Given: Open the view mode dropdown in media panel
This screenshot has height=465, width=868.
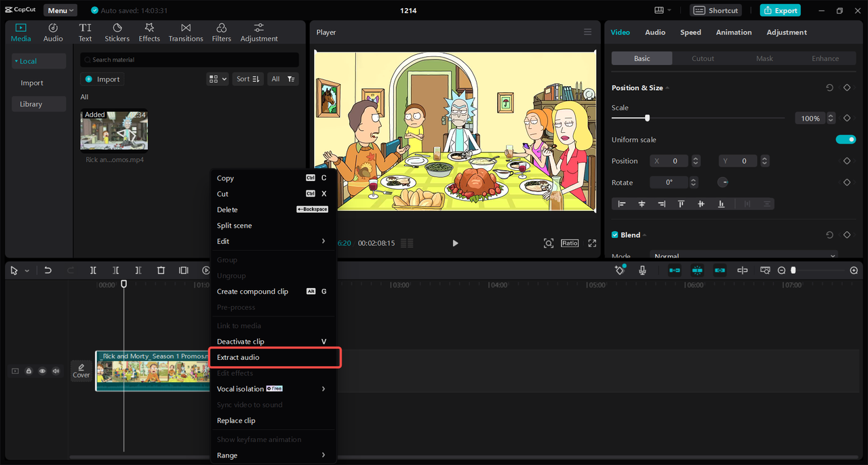Looking at the screenshot, I should (217, 79).
